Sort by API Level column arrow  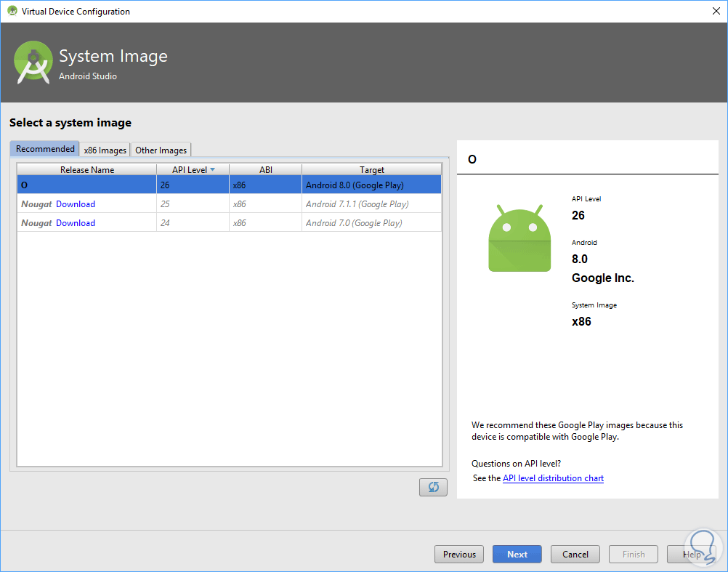click(212, 169)
